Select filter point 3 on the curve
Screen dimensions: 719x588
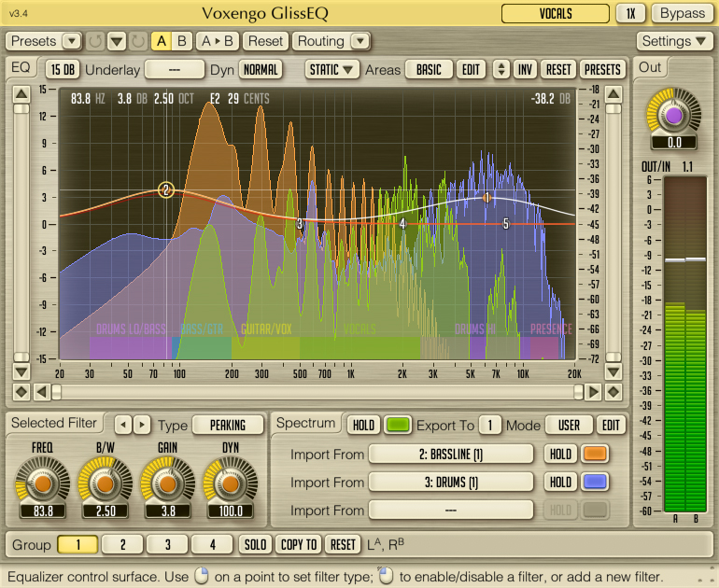pos(300,224)
